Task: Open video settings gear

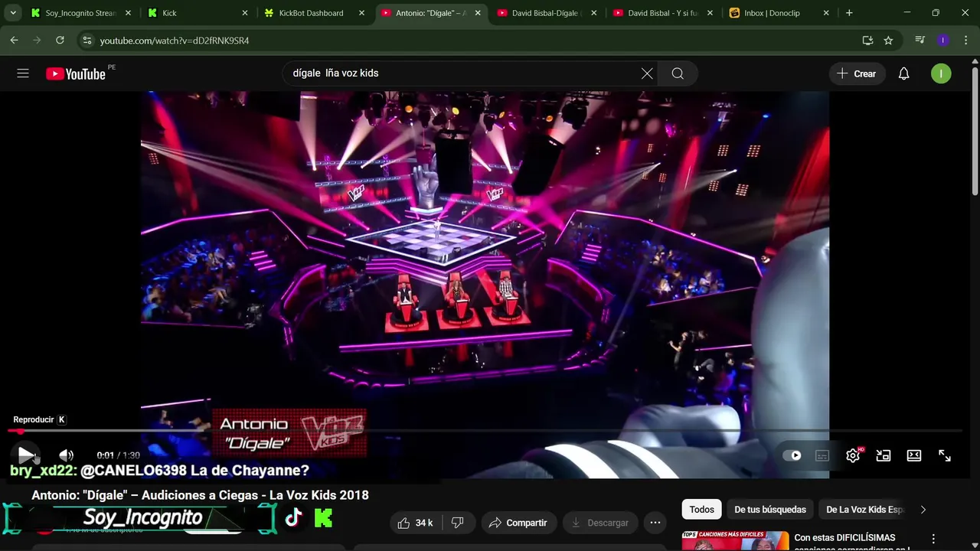Action: pyautogui.click(x=853, y=455)
